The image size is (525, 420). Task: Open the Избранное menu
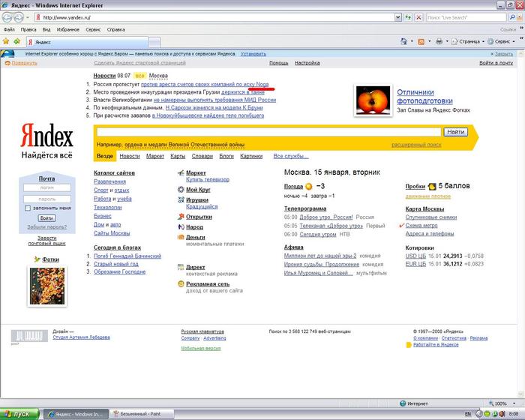68,29
